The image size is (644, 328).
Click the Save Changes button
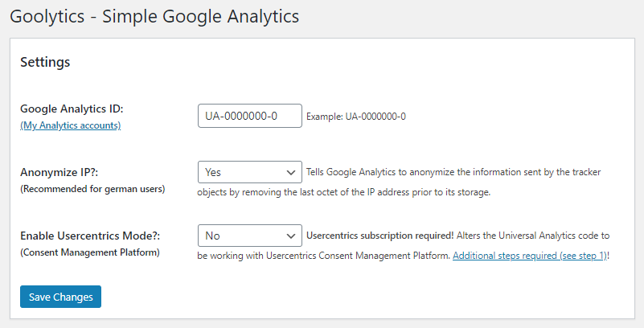click(60, 297)
